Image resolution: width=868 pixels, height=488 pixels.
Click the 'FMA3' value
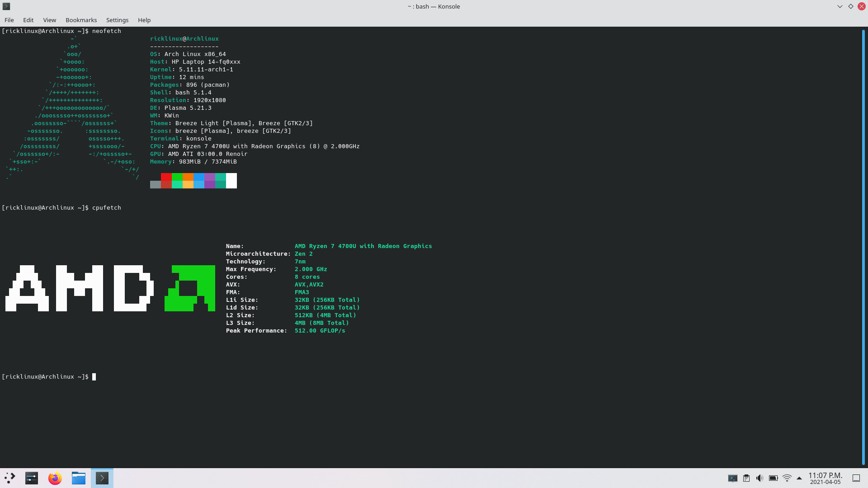(302, 292)
